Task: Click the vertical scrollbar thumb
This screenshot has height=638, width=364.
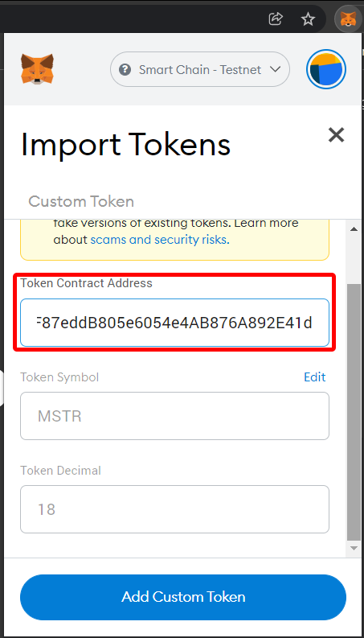Action: coord(354,412)
